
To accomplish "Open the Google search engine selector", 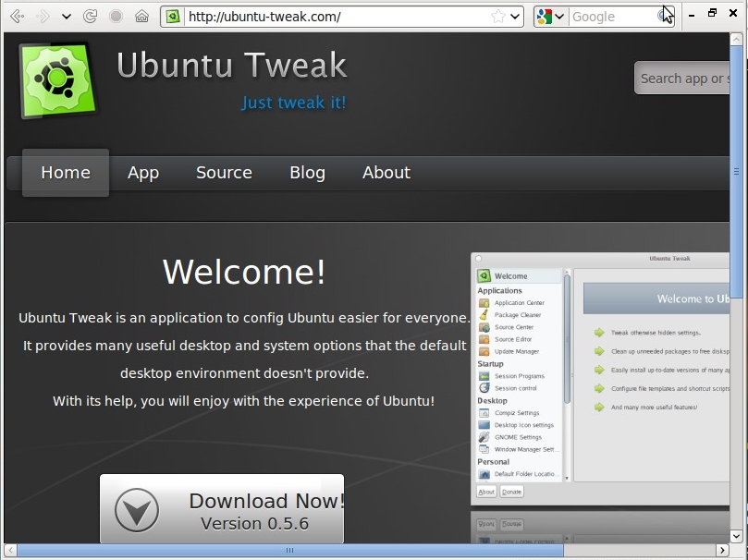I will click(550, 17).
